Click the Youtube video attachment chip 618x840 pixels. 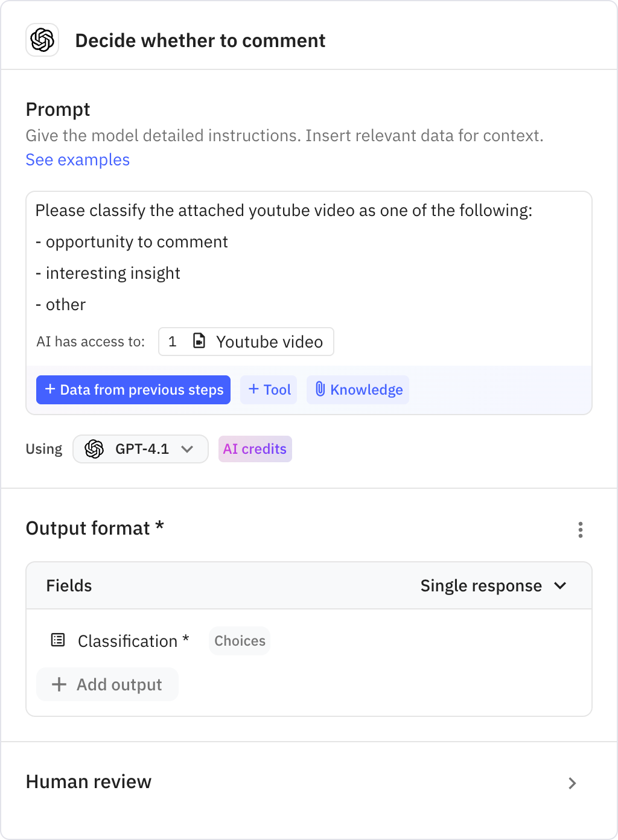click(x=246, y=341)
